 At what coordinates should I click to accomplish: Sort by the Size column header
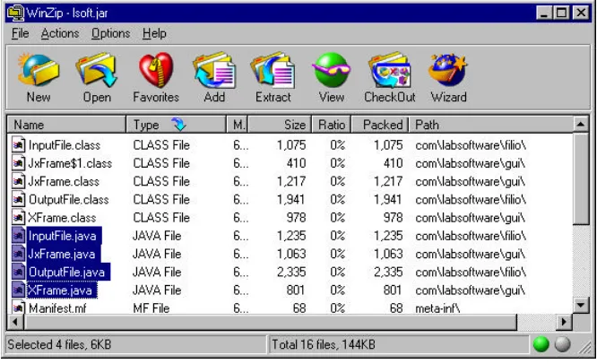(x=280, y=125)
